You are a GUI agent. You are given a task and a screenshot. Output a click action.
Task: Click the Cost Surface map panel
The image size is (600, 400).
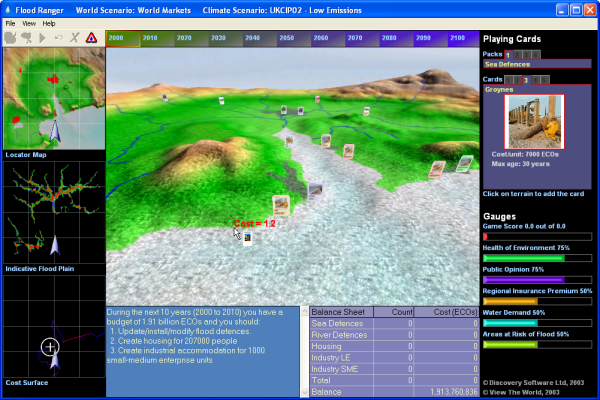54,326
